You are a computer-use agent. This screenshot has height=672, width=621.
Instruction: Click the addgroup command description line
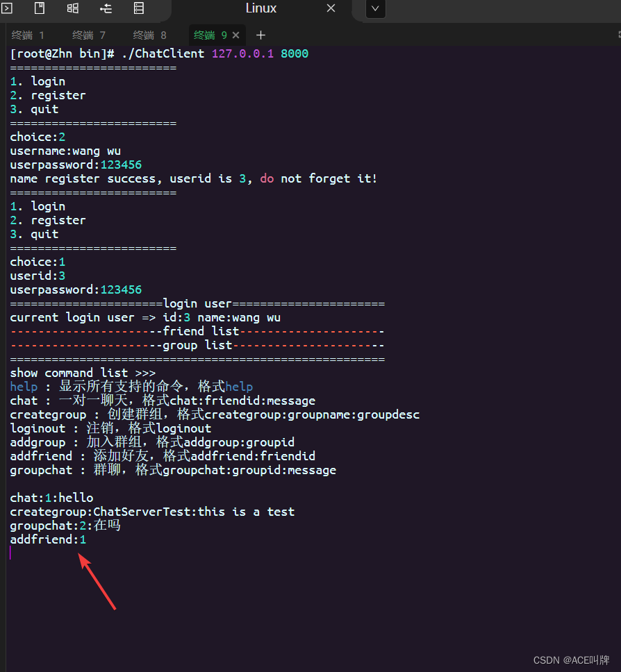152,442
